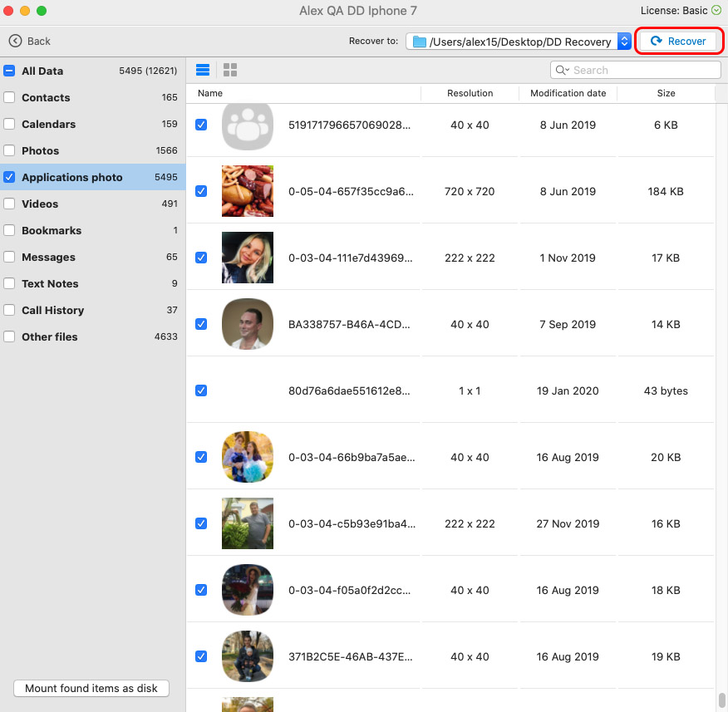Open 0-03-04-66b9ba7a5ae thumbnail

tap(248, 457)
